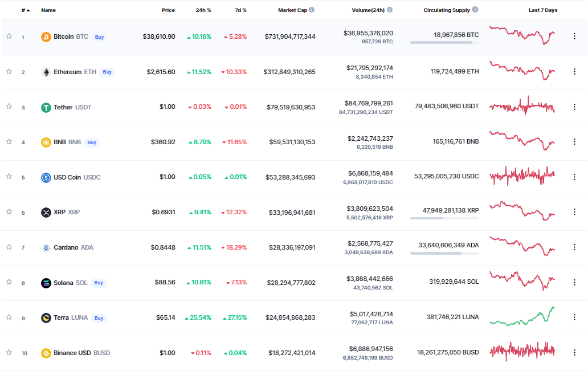The width and height of the screenshot is (588, 371).
Task: Open Solana's 7-day sparkline chart
Action: (522, 281)
